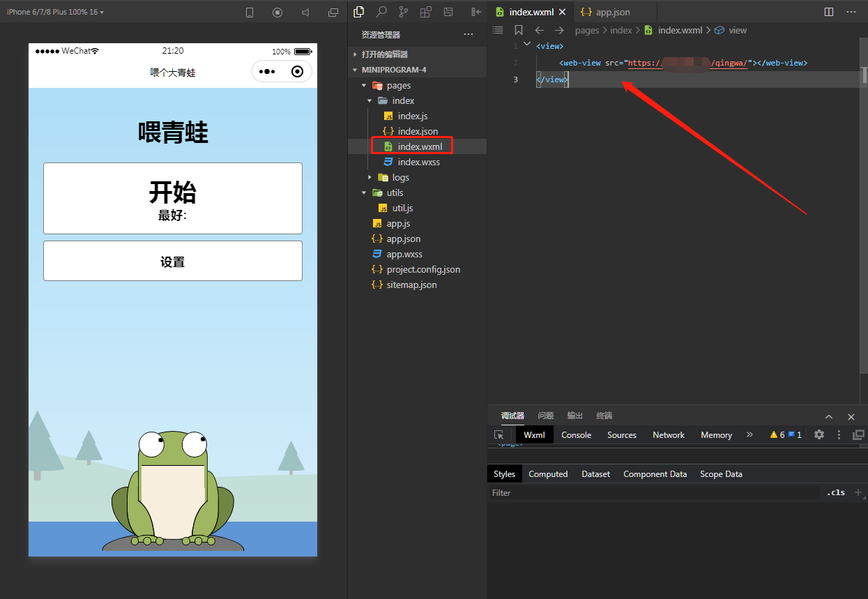Open the search icon in the sidebar toolbar

click(x=381, y=12)
